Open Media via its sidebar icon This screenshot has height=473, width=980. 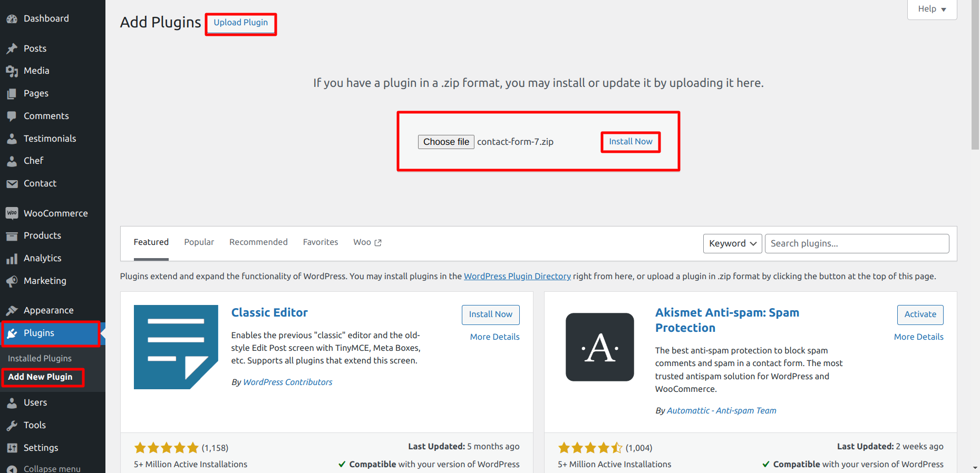click(x=12, y=71)
